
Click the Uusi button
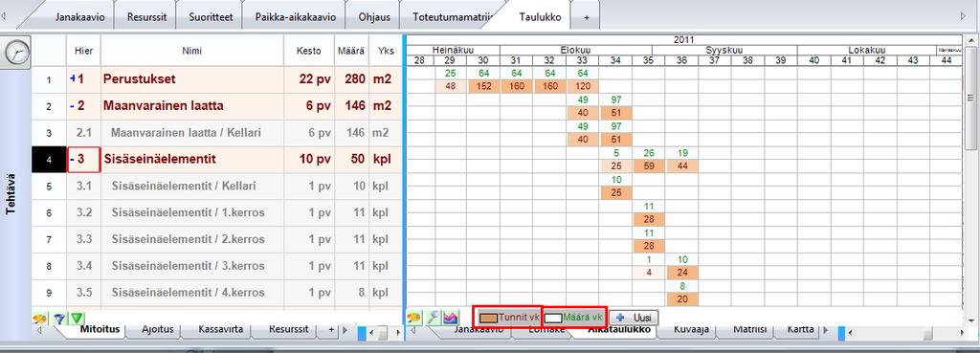pos(634,318)
